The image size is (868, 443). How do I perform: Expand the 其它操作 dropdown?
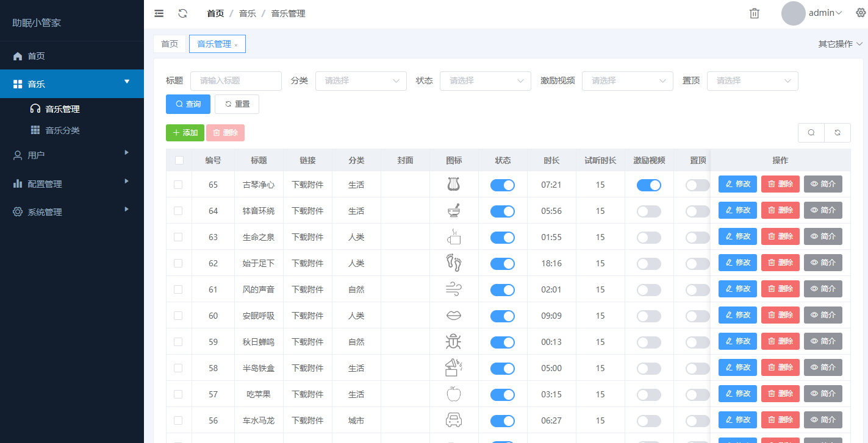(840, 44)
